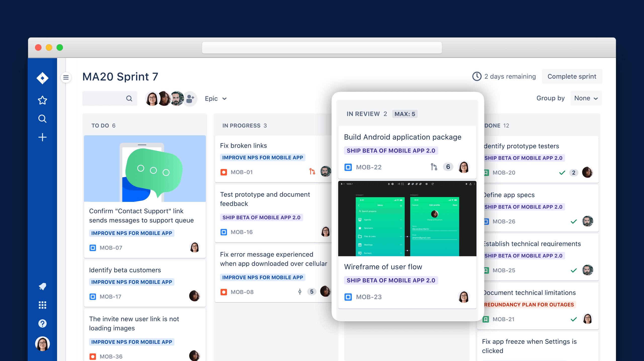This screenshot has width=644, height=361.
Task: Click the Jira diamond home icon
Action: [43, 77]
